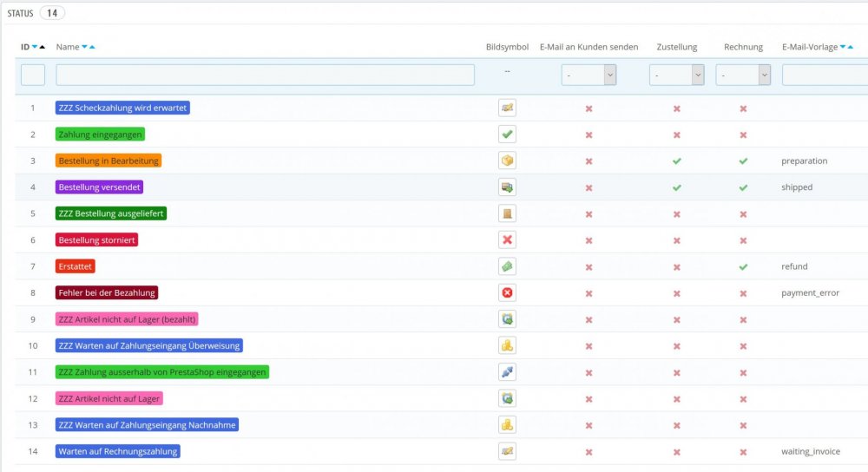Click the payment_error template cell

(x=810, y=292)
